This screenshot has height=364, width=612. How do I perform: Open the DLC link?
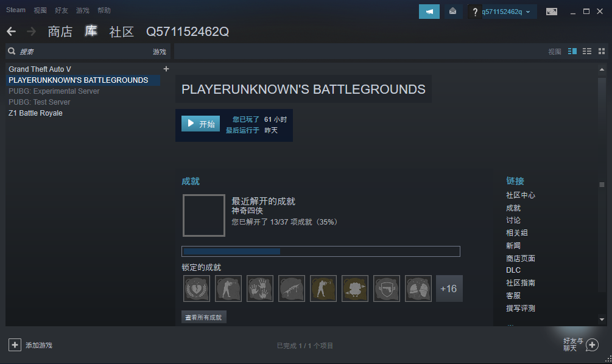(513, 270)
